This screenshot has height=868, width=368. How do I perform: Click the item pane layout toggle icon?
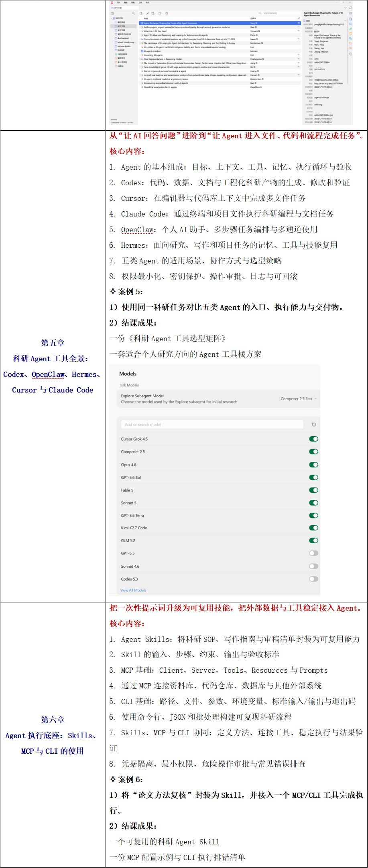tap(350, 13)
